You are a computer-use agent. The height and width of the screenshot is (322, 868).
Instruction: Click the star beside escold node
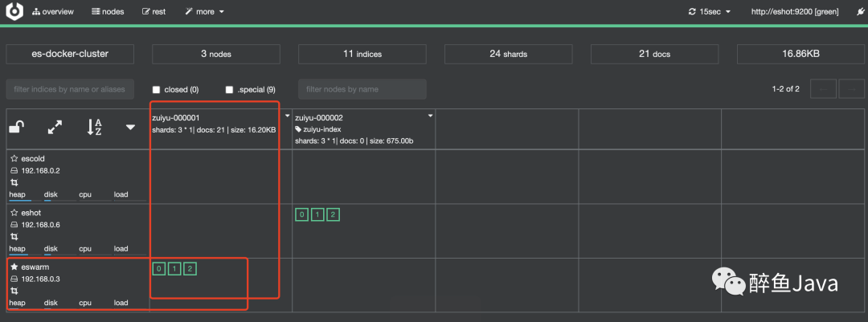(14, 158)
